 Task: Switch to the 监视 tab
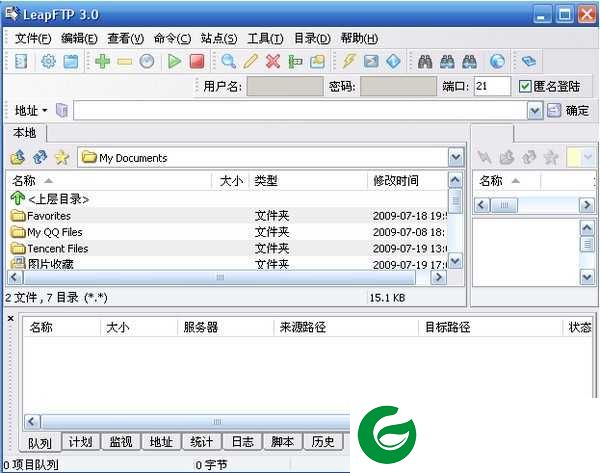[121, 442]
